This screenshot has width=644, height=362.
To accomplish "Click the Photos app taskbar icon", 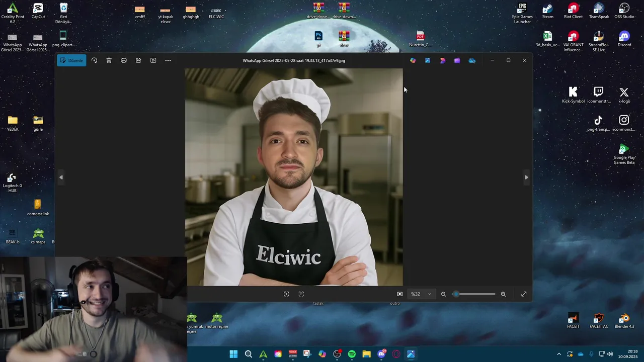I will pos(411,354).
